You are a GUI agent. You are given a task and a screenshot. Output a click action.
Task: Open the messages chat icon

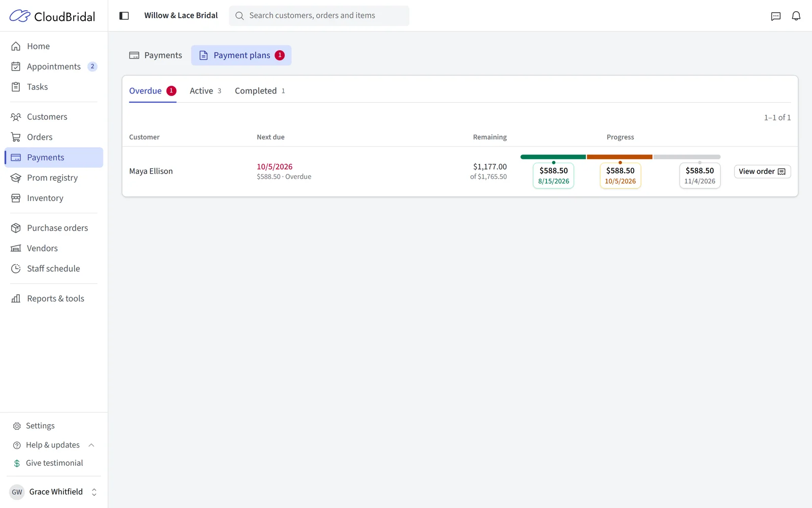[x=775, y=16]
